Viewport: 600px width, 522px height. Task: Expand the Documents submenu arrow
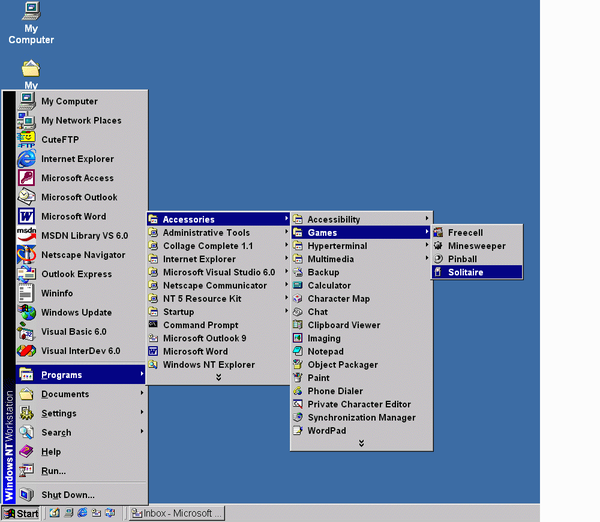[x=142, y=394]
